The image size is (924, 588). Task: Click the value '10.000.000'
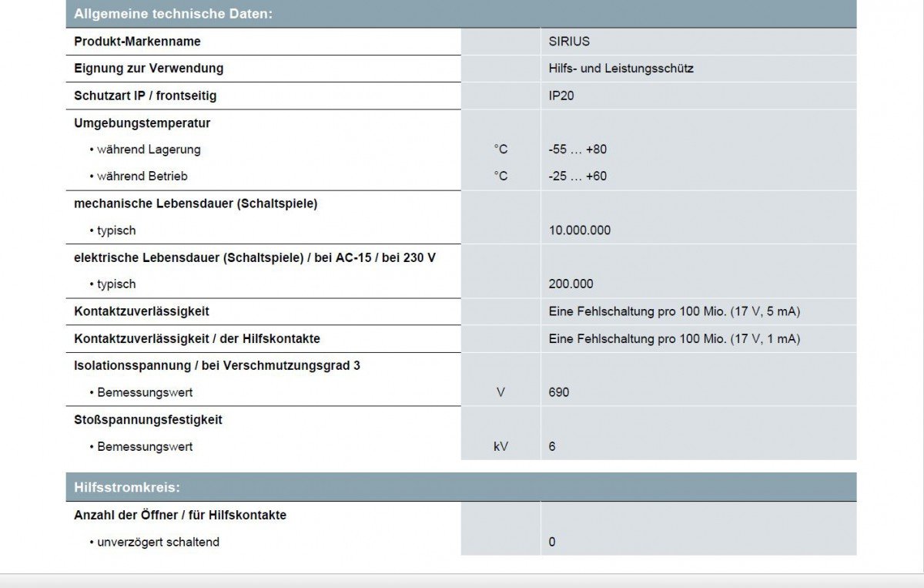pos(580,230)
